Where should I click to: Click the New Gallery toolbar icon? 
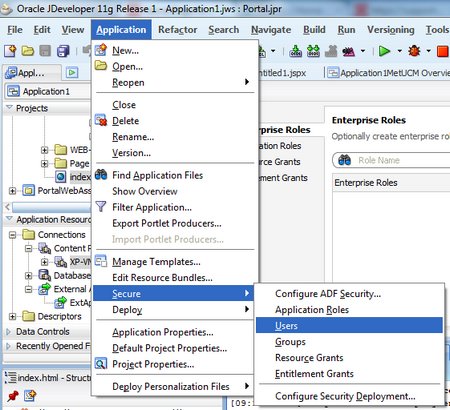10,51
